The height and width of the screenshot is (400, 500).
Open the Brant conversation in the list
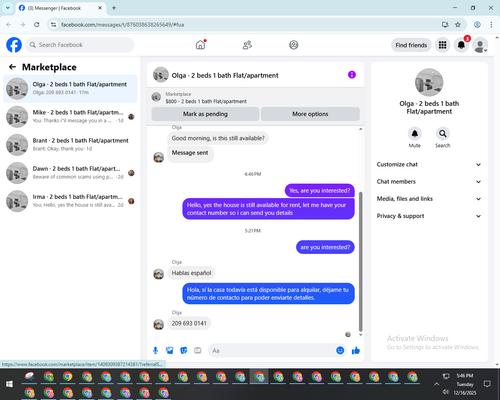(x=70, y=145)
